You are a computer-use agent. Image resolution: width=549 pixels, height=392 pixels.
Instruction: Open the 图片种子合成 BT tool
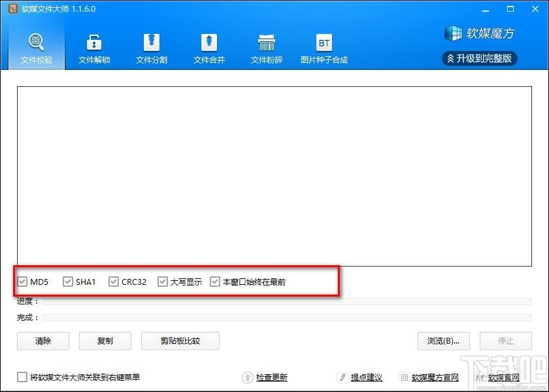pos(324,49)
